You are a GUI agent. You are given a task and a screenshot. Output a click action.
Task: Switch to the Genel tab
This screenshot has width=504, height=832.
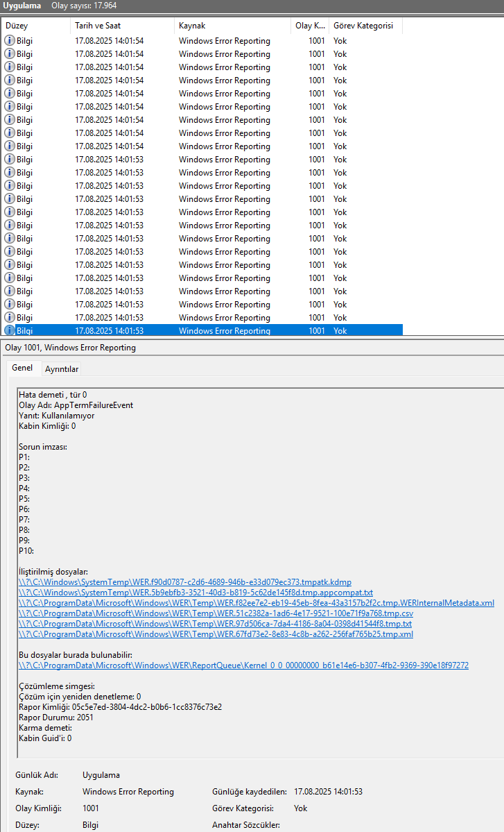coord(22,368)
